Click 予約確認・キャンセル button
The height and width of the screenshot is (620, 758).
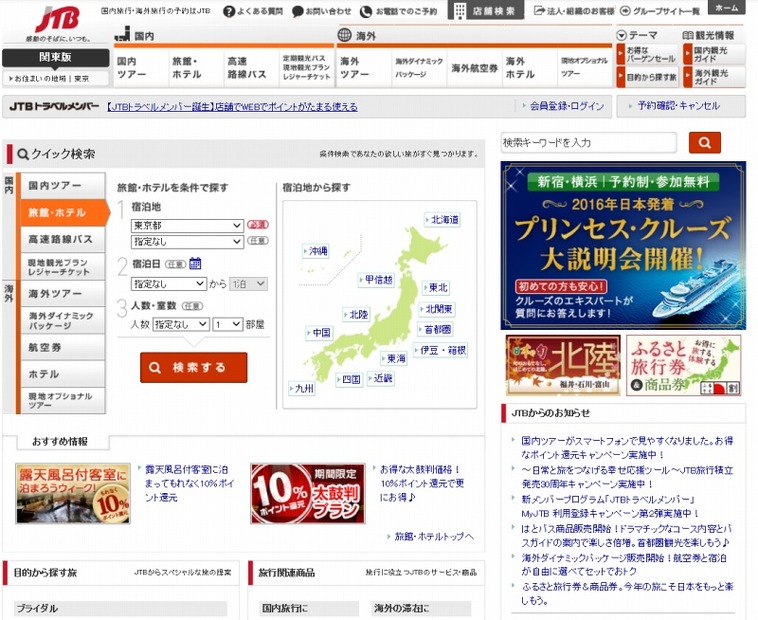coord(681,106)
